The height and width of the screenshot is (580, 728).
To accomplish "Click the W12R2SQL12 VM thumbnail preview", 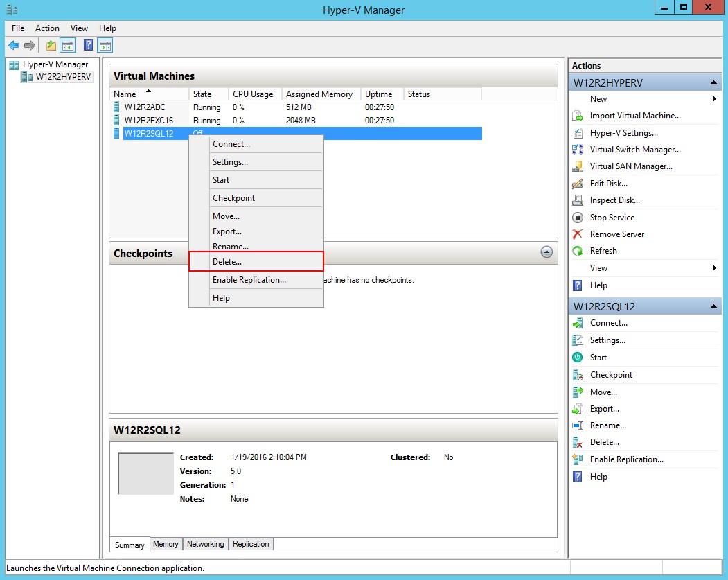I will coord(145,474).
